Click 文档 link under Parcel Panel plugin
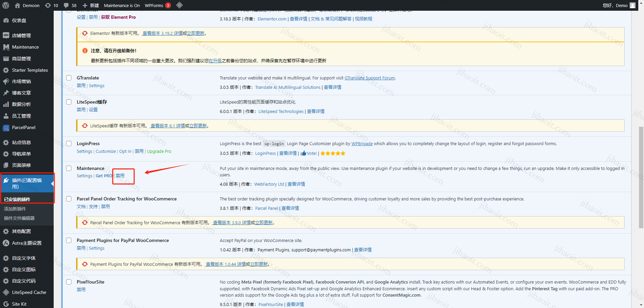This screenshot has height=308, width=644. [x=81, y=206]
